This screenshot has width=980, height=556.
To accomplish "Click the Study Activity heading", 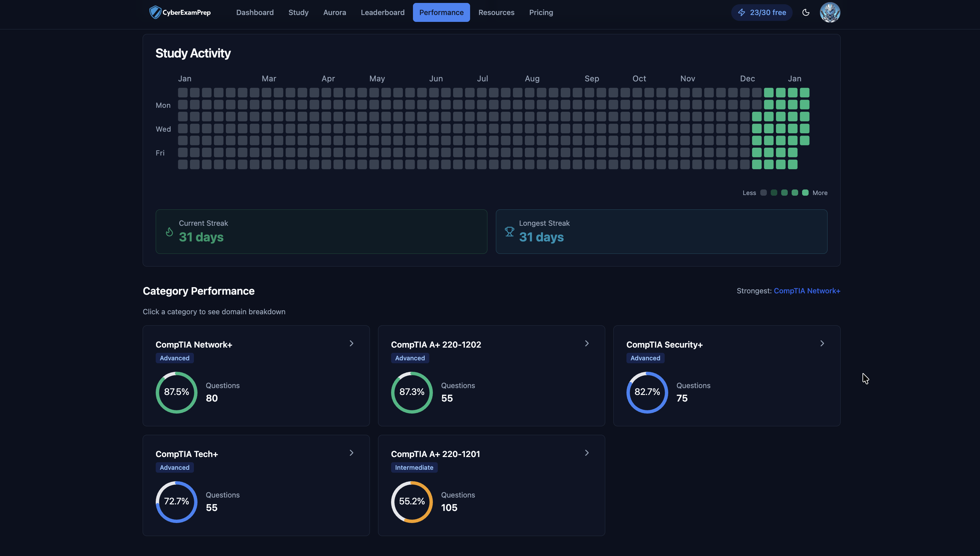I will pos(193,53).
